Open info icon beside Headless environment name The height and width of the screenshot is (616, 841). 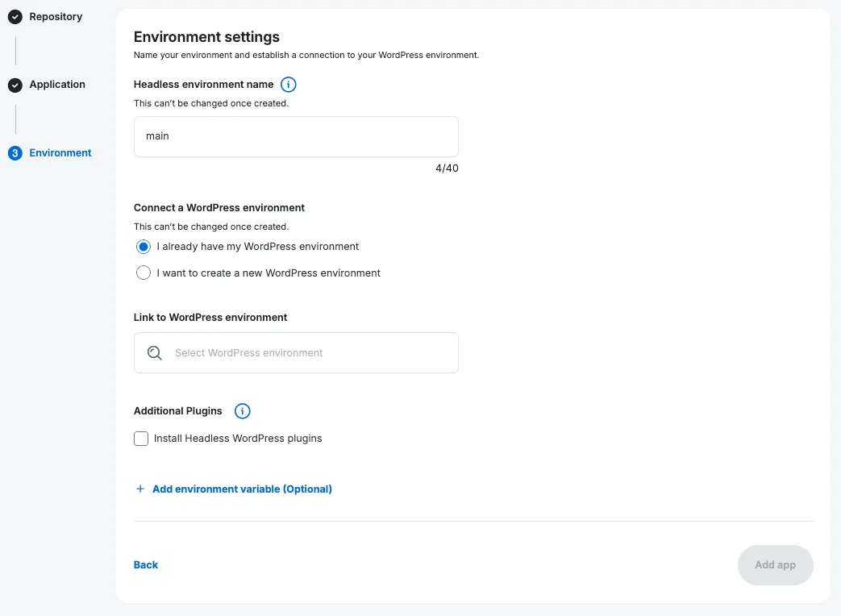(288, 85)
